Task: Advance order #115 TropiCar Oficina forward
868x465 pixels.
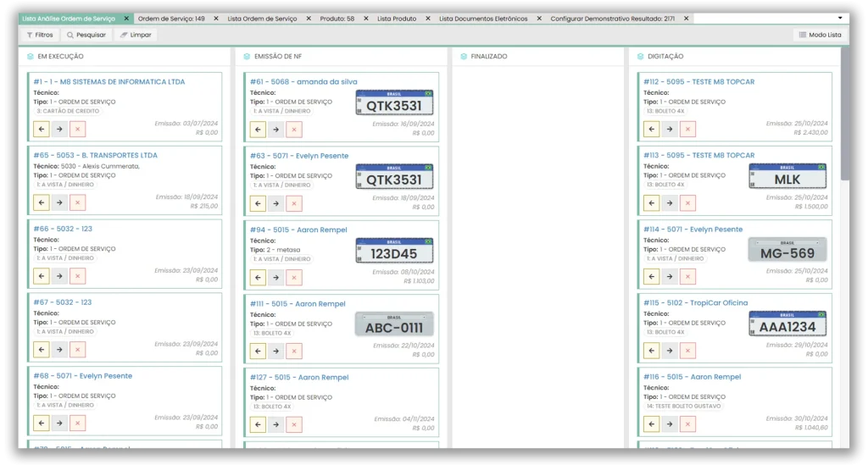Action: pyautogui.click(x=670, y=351)
